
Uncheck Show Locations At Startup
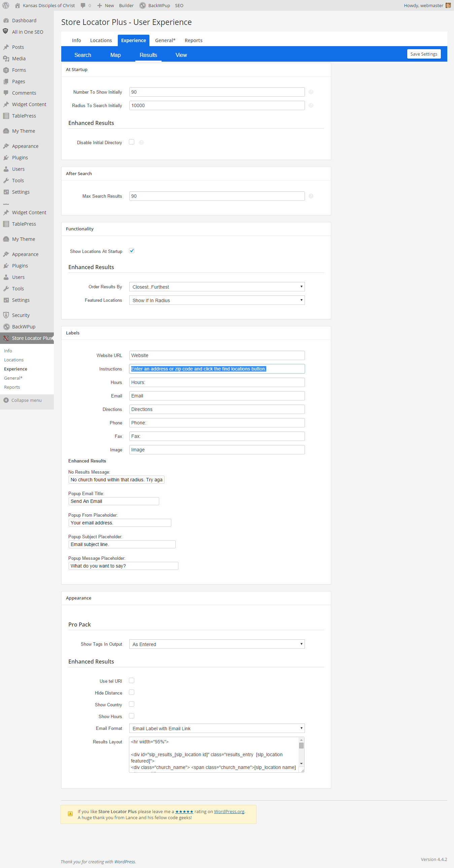[x=132, y=251]
